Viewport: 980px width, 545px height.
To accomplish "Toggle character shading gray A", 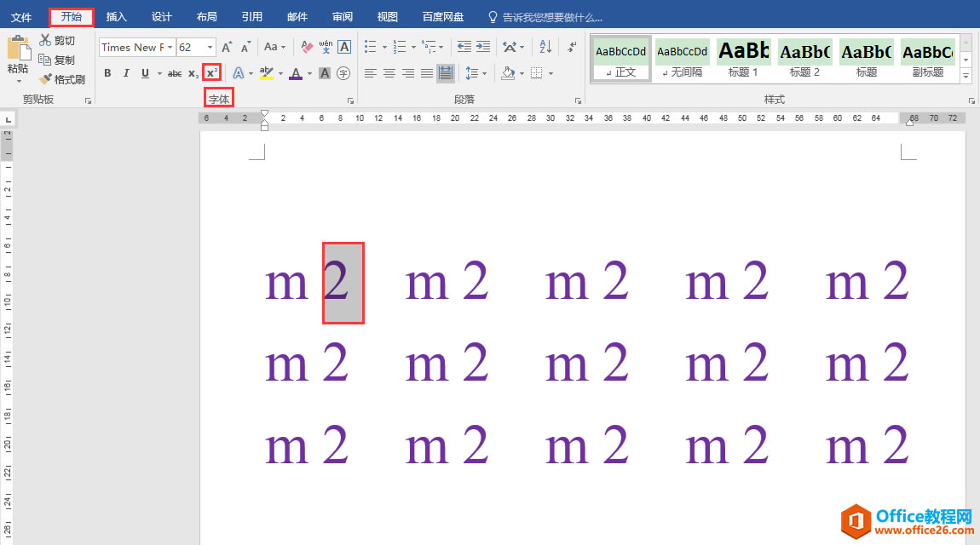I will [325, 73].
